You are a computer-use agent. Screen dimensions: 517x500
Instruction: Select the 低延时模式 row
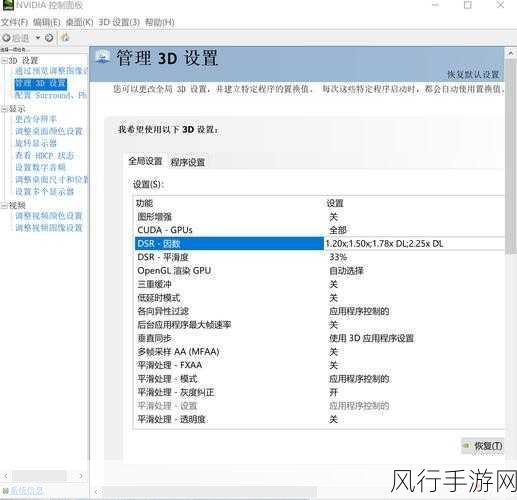(319, 298)
